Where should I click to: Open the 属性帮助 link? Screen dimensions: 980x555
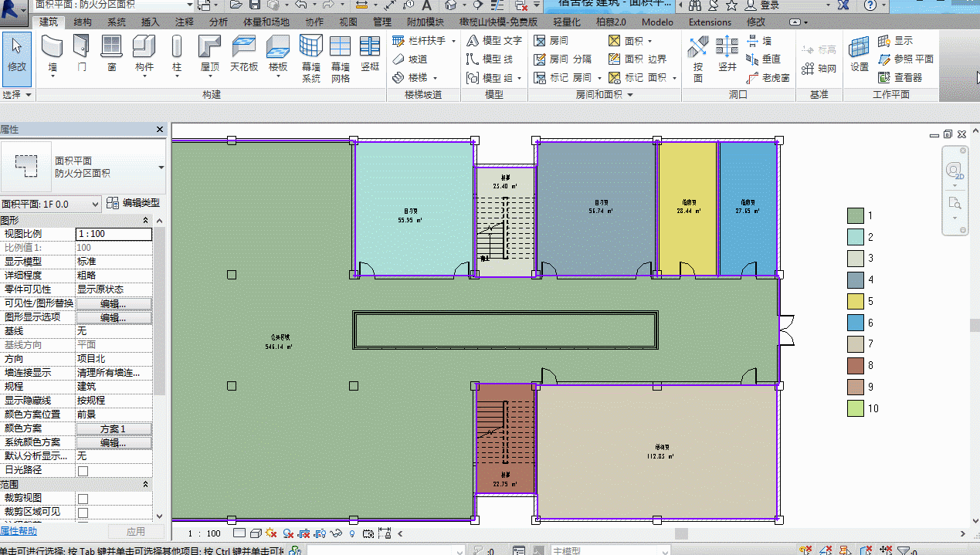pyautogui.click(x=19, y=531)
